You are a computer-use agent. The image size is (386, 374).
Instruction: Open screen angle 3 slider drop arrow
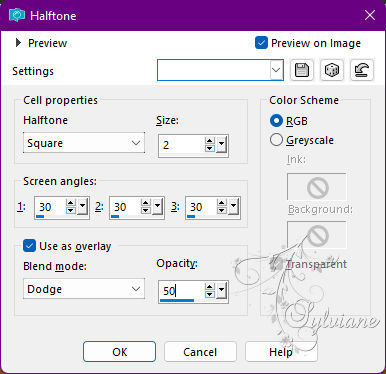tap(234, 207)
